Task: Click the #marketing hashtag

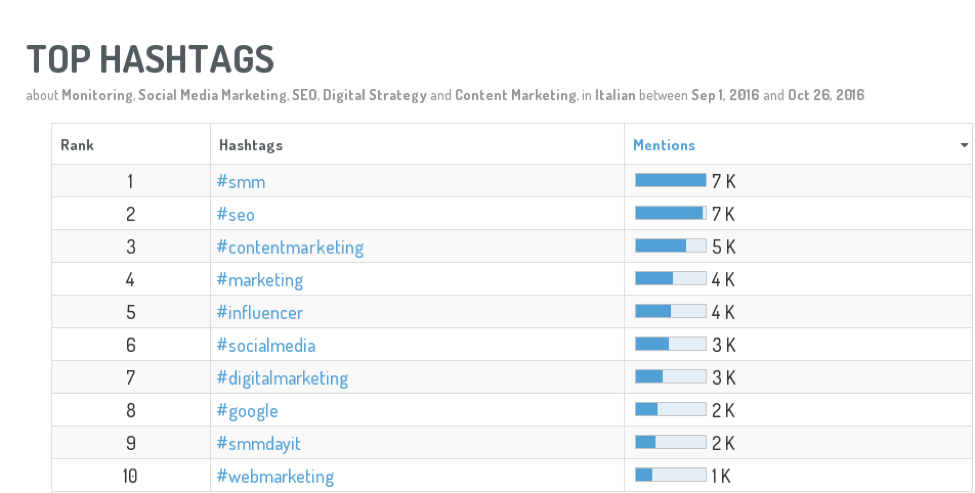Action: 259,280
